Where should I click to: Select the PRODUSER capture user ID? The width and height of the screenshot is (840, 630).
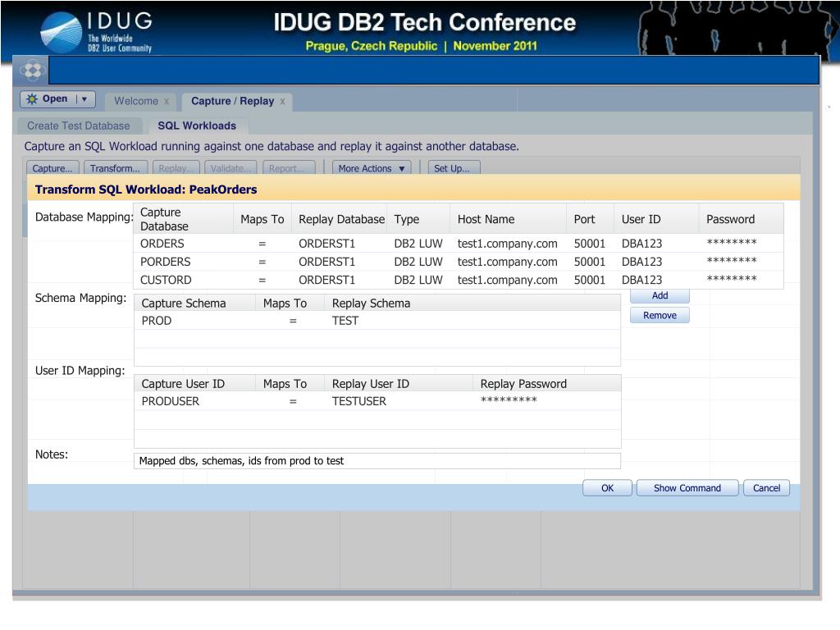(171, 401)
